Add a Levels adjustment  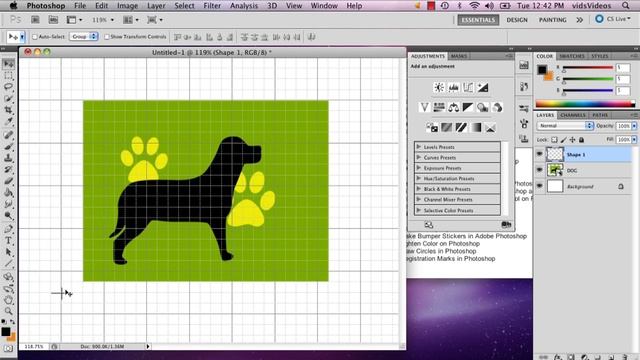click(453, 87)
